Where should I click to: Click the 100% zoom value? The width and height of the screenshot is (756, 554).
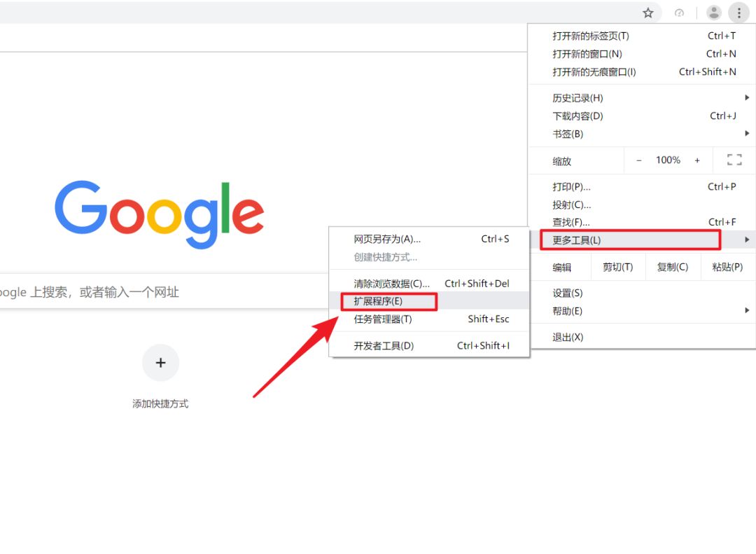(x=668, y=160)
